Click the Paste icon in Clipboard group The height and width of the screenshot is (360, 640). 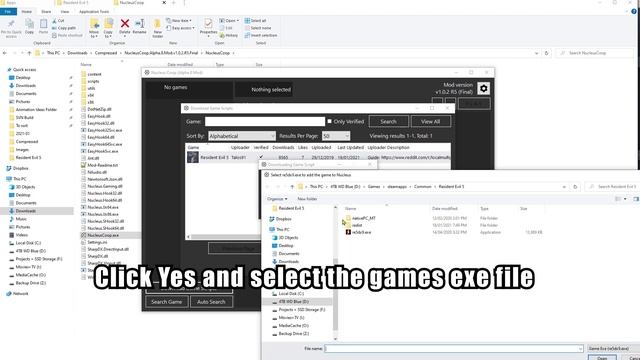click(x=43, y=24)
